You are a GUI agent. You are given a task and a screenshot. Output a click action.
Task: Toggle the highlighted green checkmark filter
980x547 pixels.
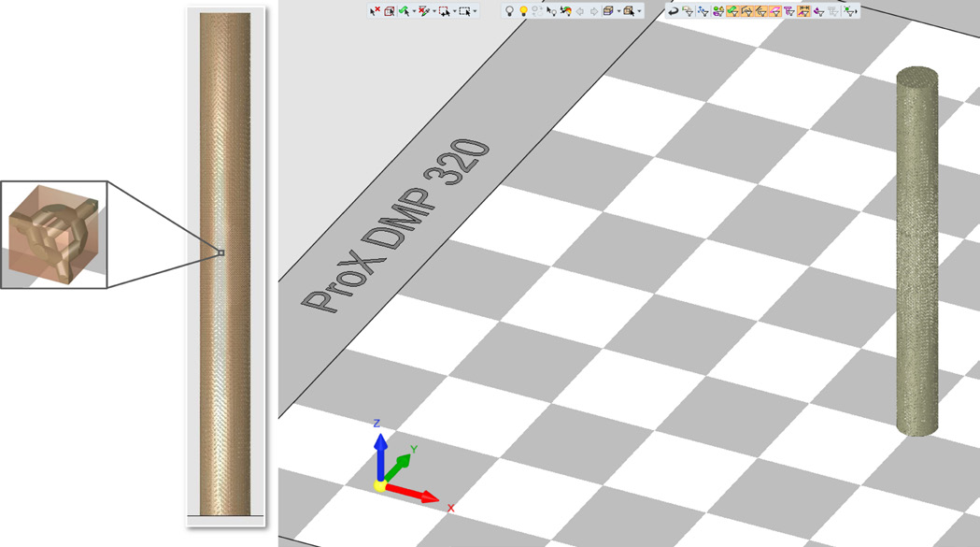733,11
